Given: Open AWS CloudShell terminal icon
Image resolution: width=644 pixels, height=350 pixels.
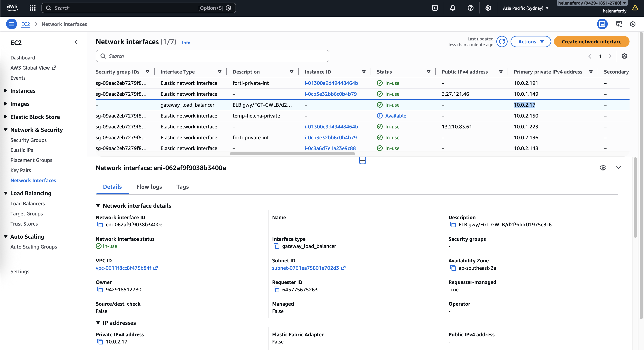Looking at the screenshot, I should [435, 8].
